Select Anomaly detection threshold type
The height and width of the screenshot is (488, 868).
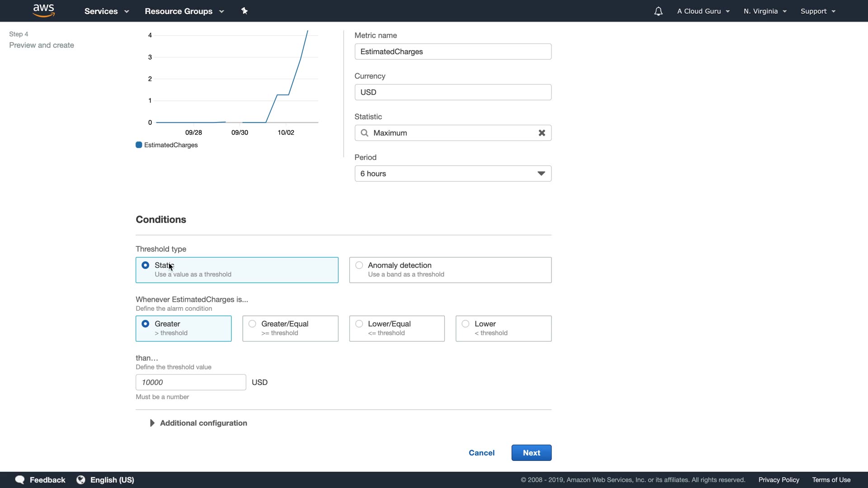pyautogui.click(x=359, y=265)
